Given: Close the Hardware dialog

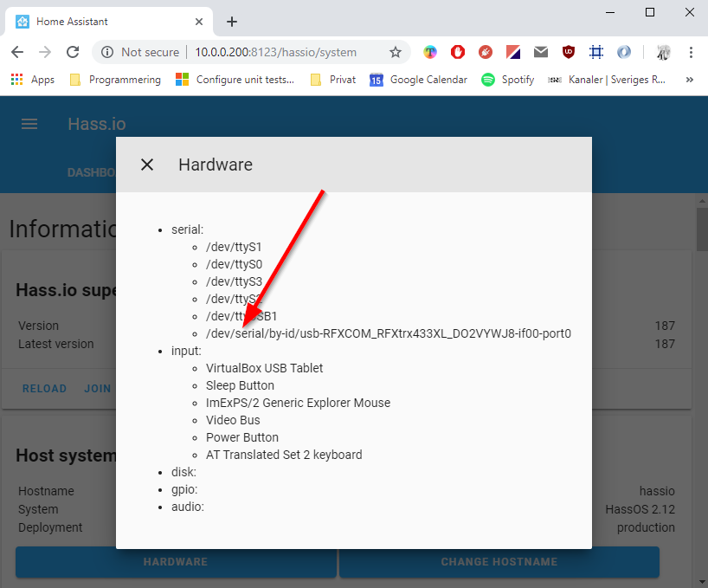Looking at the screenshot, I should (x=146, y=164).
